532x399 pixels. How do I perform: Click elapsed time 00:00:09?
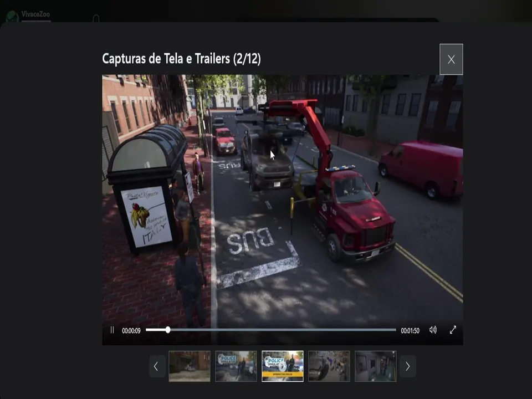[x=131, y=330]
